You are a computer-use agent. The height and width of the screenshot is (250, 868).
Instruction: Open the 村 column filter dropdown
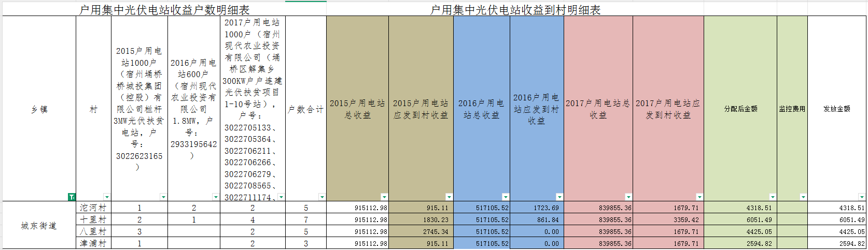[x=107, y=197]
